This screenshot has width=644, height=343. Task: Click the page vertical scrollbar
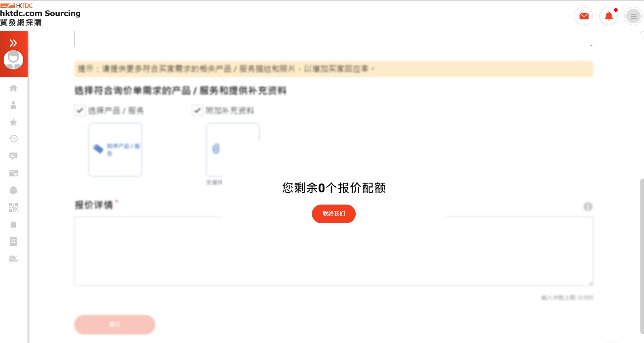pyautogui.click(x=642, y=256)
